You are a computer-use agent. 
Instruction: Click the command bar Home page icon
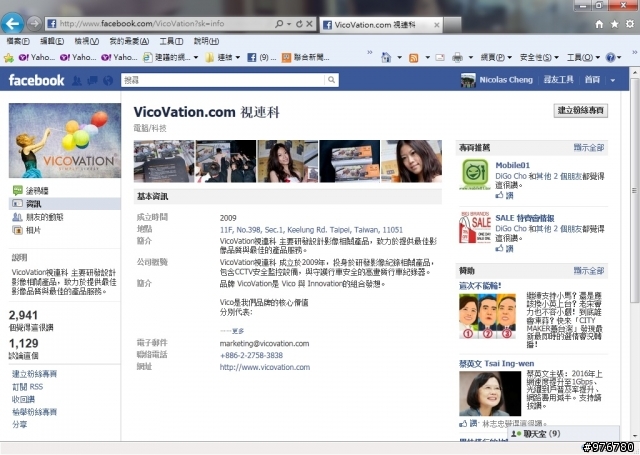(386, 58)
